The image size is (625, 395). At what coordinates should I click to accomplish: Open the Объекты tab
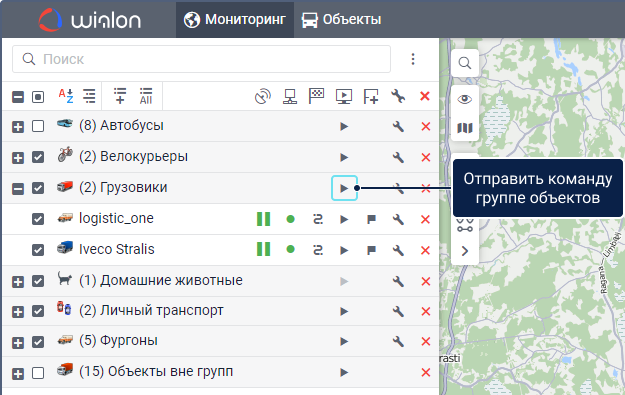pos(342,19)
